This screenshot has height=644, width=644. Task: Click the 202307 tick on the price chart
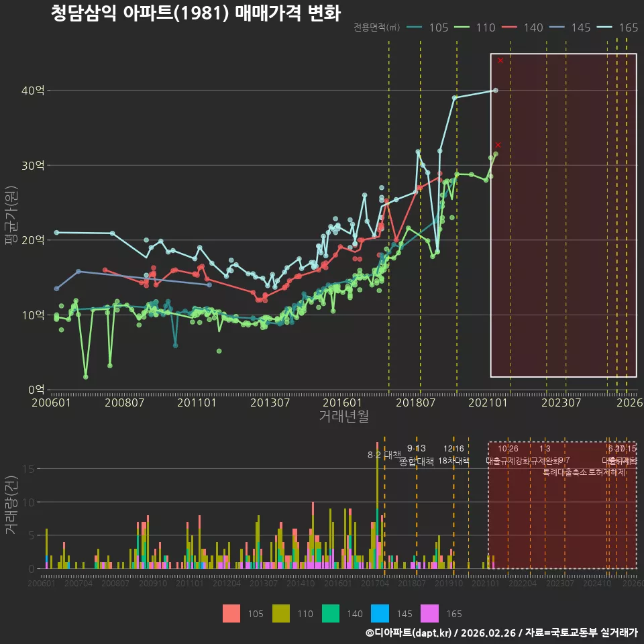tap(561, 402)
